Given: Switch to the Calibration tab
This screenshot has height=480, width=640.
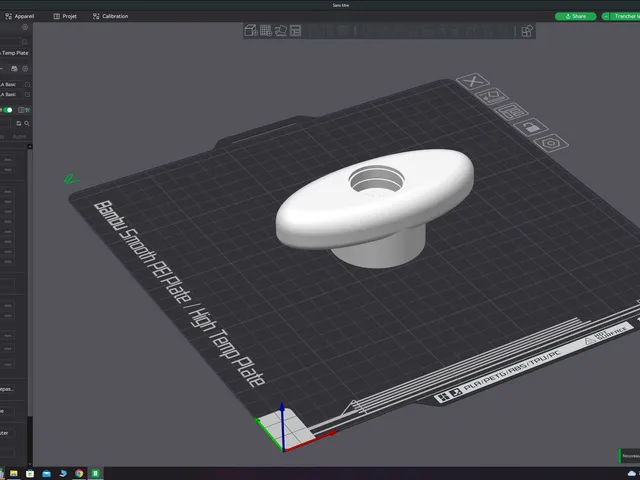Looking at the screenshot, I should [110, 16].
